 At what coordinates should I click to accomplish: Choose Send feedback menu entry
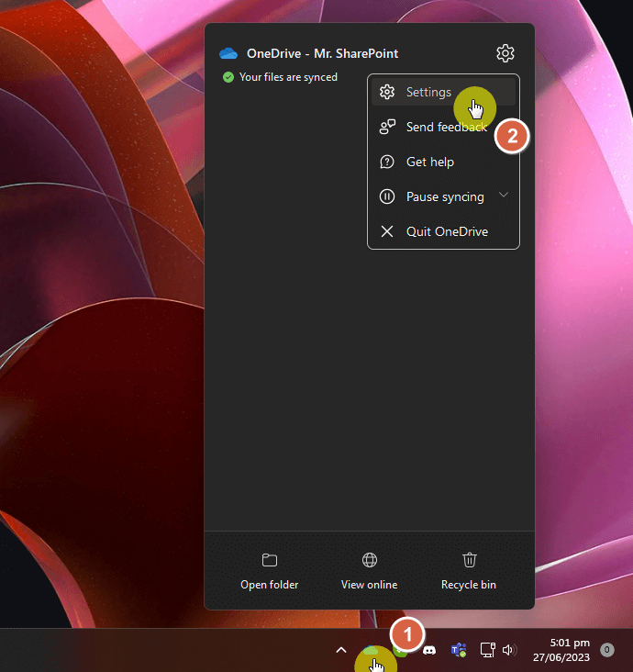pos(443,127)
